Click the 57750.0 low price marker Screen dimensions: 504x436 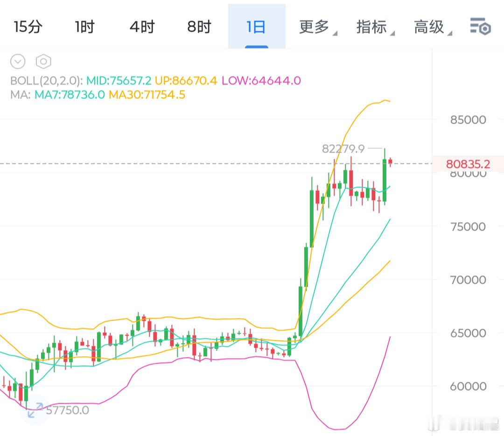(x=68, y=410)
